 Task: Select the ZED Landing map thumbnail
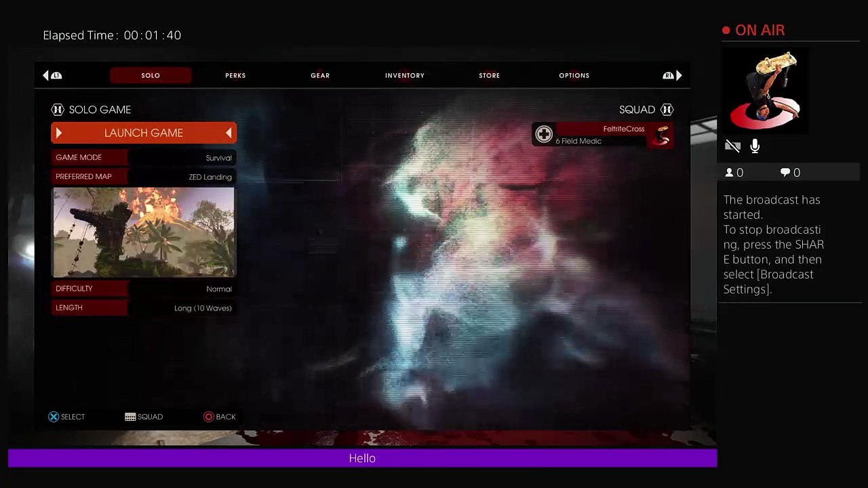(x=144, y=232)
